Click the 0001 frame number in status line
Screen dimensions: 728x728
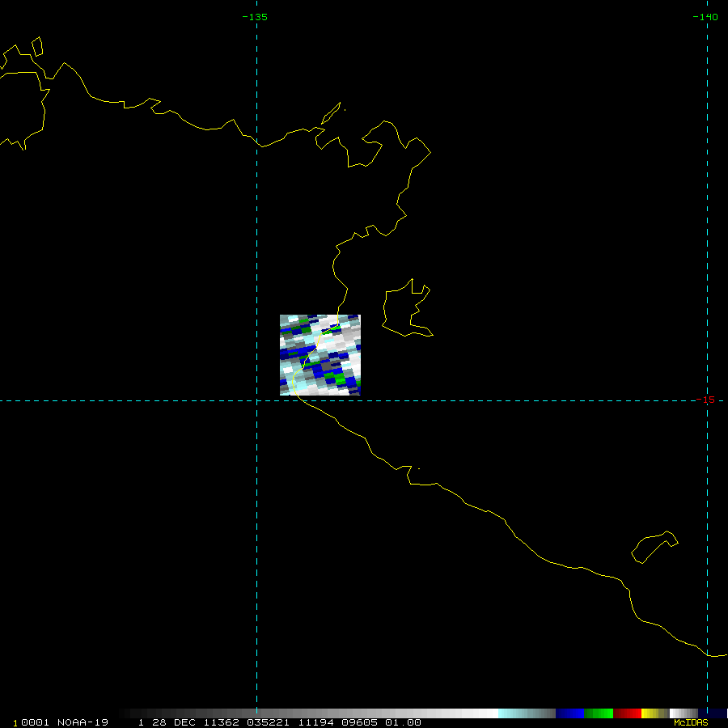[34, 722]
